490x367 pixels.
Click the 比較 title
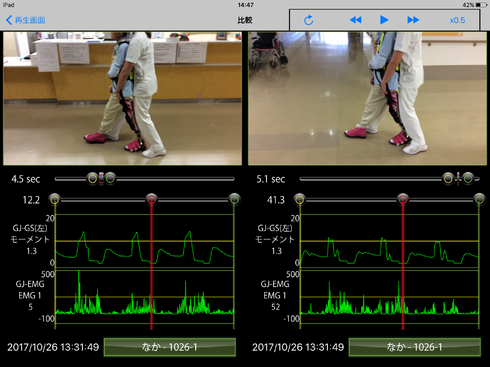point(245,20)
